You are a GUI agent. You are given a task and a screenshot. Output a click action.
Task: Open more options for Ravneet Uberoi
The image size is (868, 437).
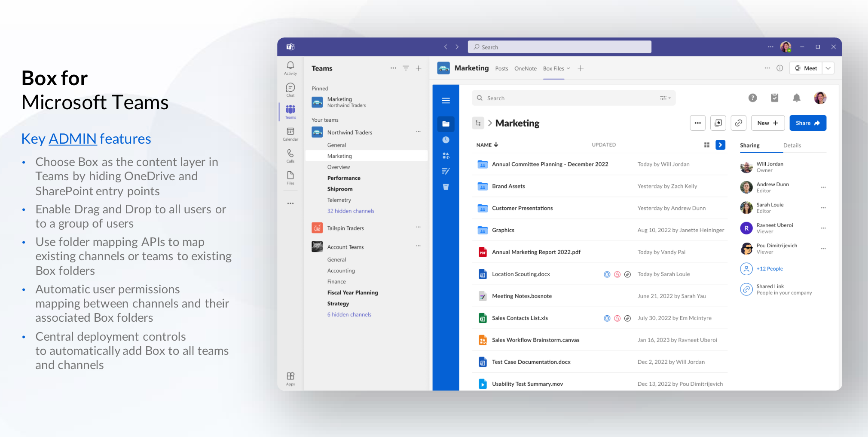(x=823, y=228)
